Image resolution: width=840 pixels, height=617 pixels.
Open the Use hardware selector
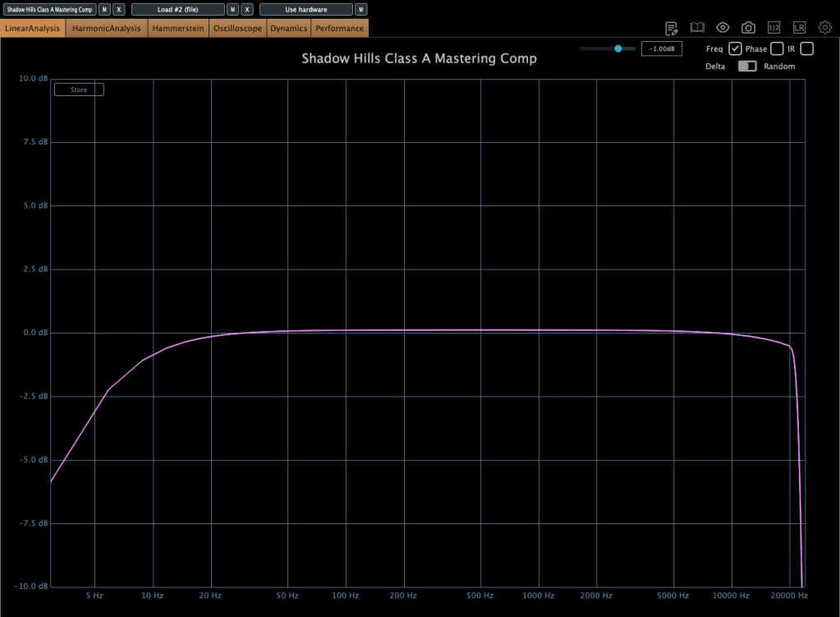[x=305, y=9]
